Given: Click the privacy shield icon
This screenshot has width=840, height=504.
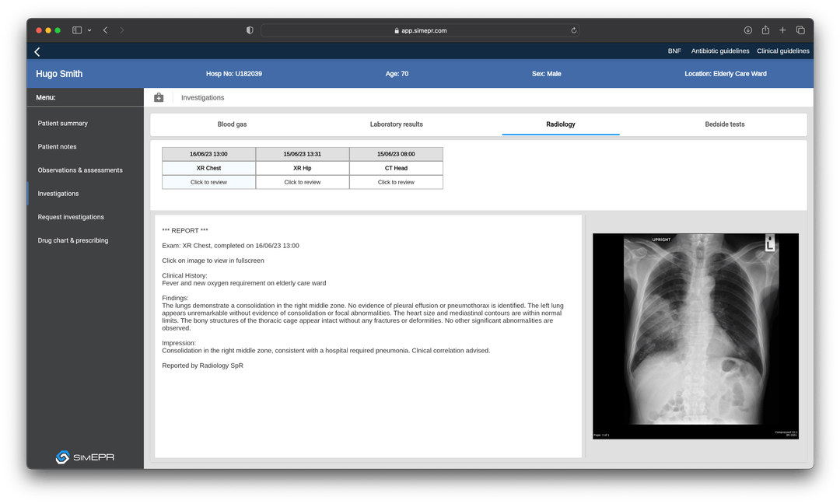Looking at the screenshot, I should (x=250, y=30).
